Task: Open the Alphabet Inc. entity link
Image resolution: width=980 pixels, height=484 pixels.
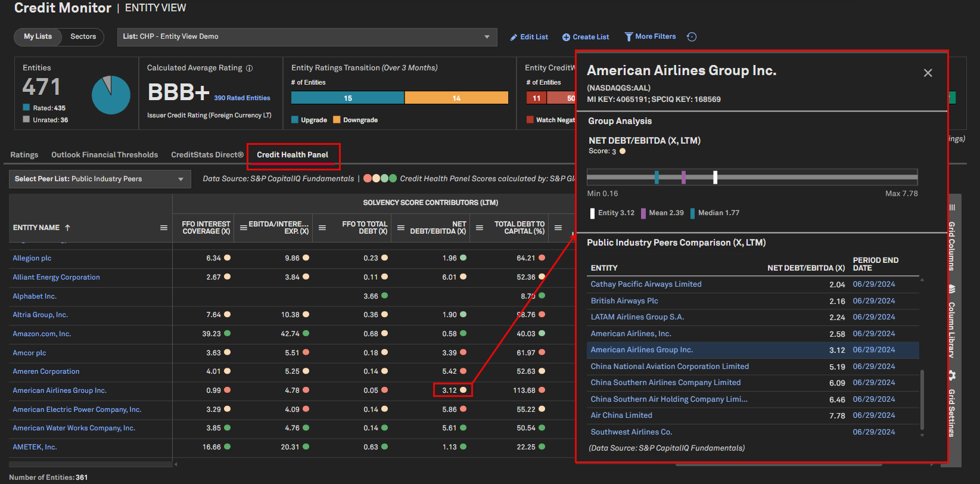Action: 35,296
